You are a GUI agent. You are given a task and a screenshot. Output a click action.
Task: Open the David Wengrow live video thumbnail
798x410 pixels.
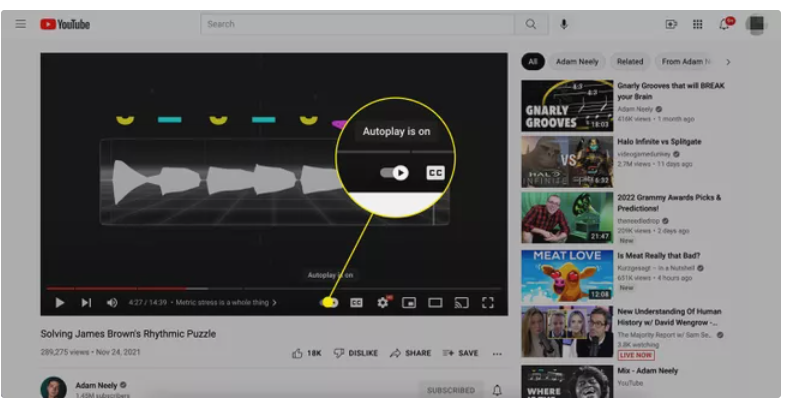(x=567, y=332)
